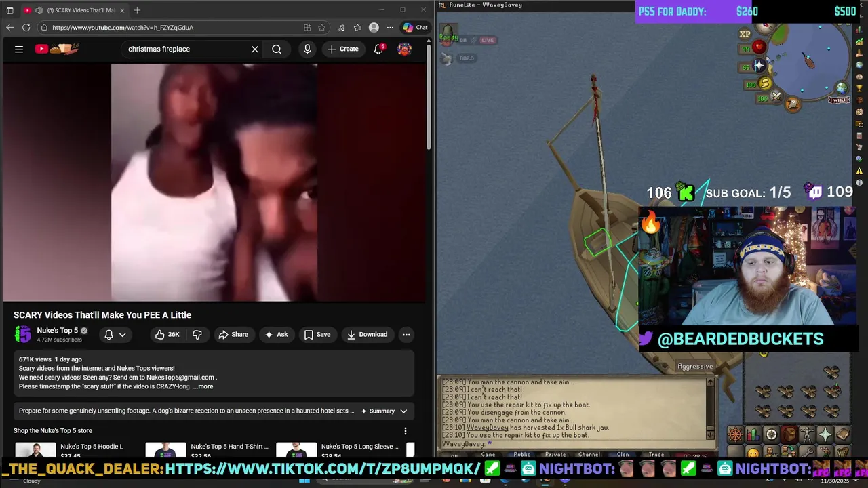
Task: Open the Inventory backpack tab
Action: click(x=789, y=434)
